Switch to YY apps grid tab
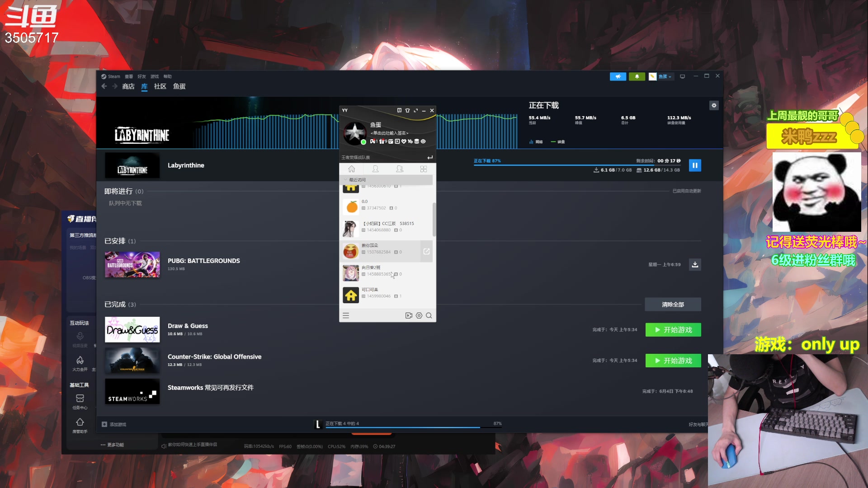 pyautogui.click(x=424, y=169)
